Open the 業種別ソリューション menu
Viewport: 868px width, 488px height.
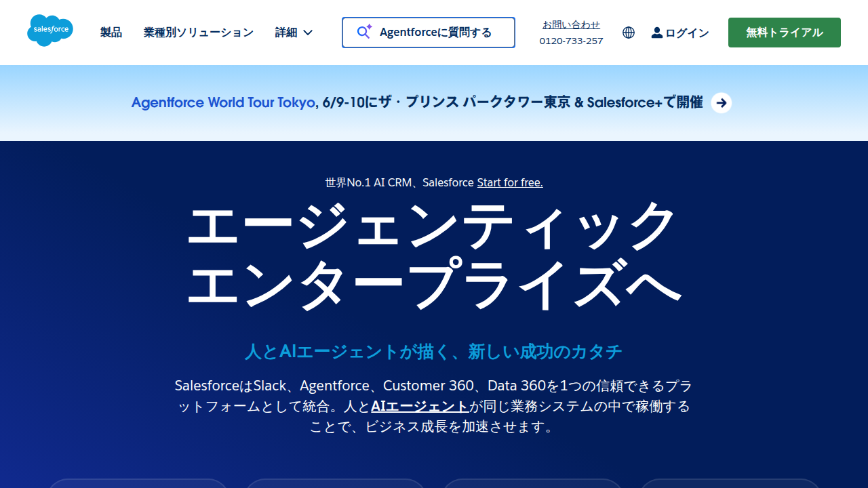click(x=199, y=33)
